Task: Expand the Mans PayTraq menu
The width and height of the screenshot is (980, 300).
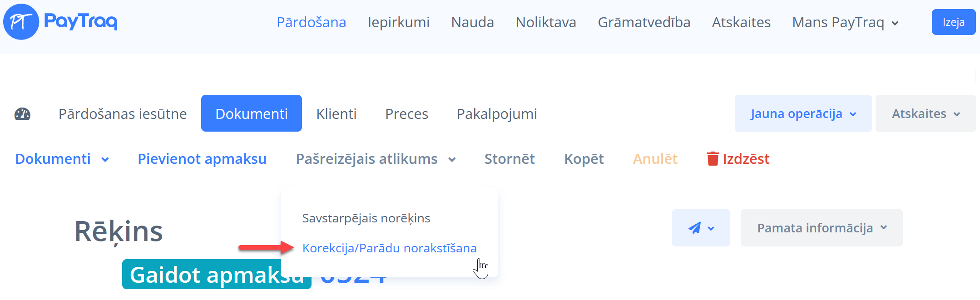Action: coord(845,22)
